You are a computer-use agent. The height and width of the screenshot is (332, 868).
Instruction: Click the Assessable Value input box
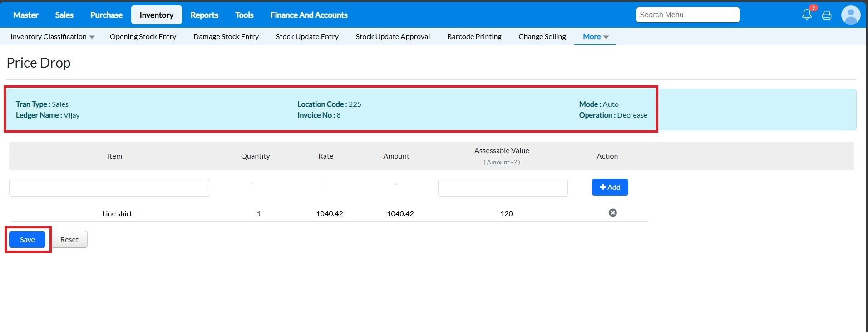click(x=503, y=188)
